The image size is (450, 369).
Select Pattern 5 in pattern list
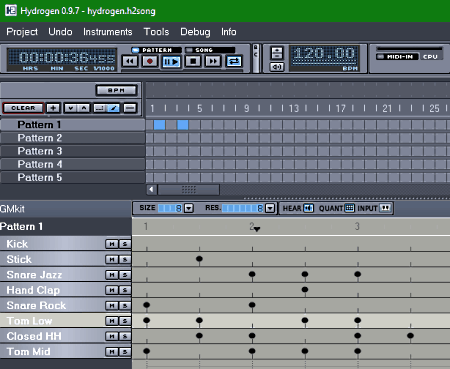point(72,177)
